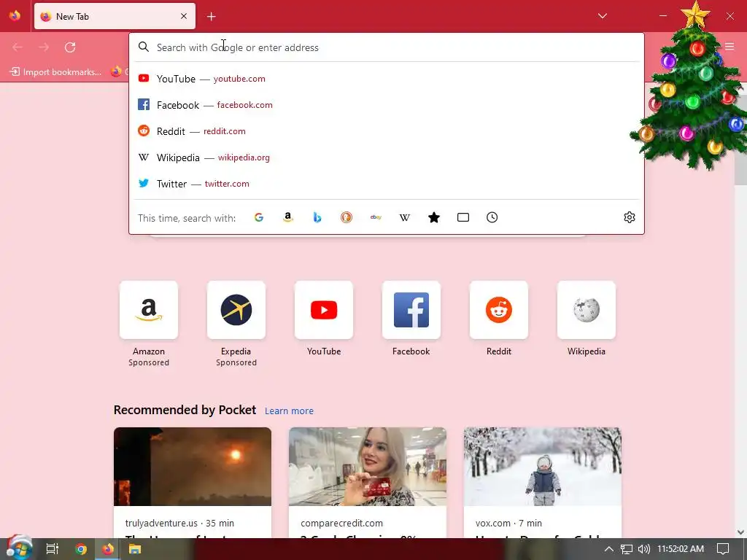Select the New Tab tab

[115, 16]
